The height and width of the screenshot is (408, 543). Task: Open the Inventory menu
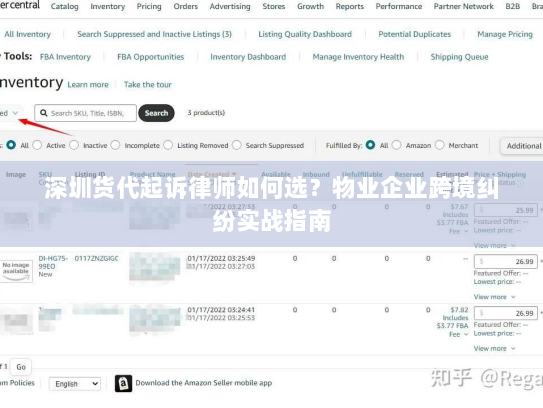tap(108, 7)
